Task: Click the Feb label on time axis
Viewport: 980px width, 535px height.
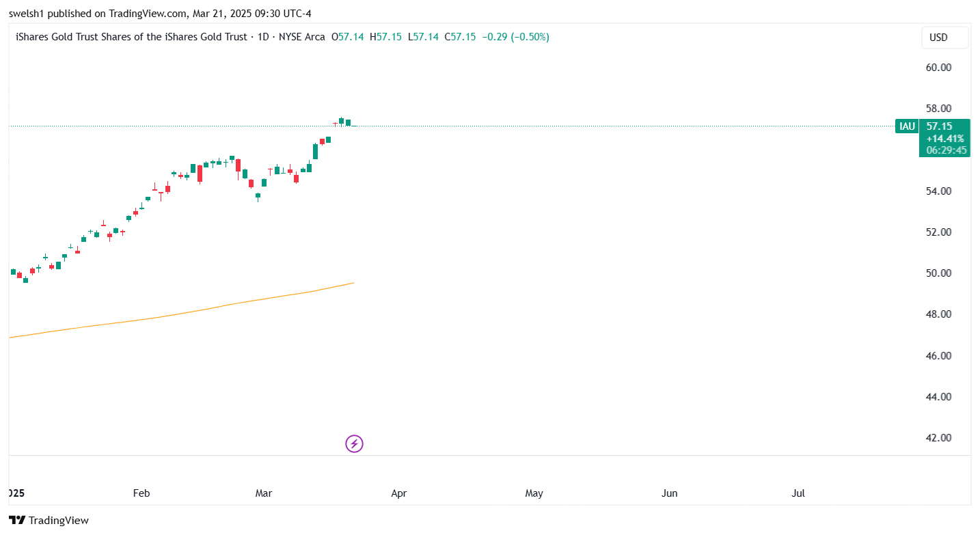Action: [141, 493]
